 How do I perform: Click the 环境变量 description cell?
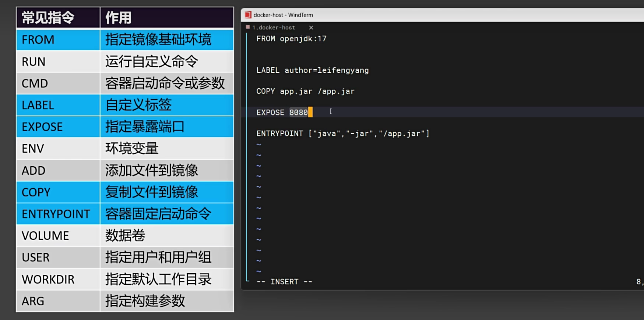click(167, 149)
